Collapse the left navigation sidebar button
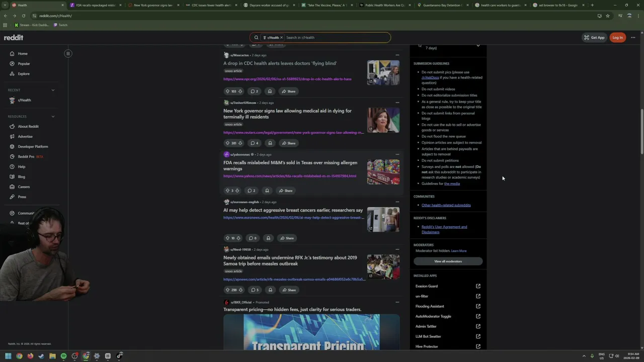 pos(68,53)
